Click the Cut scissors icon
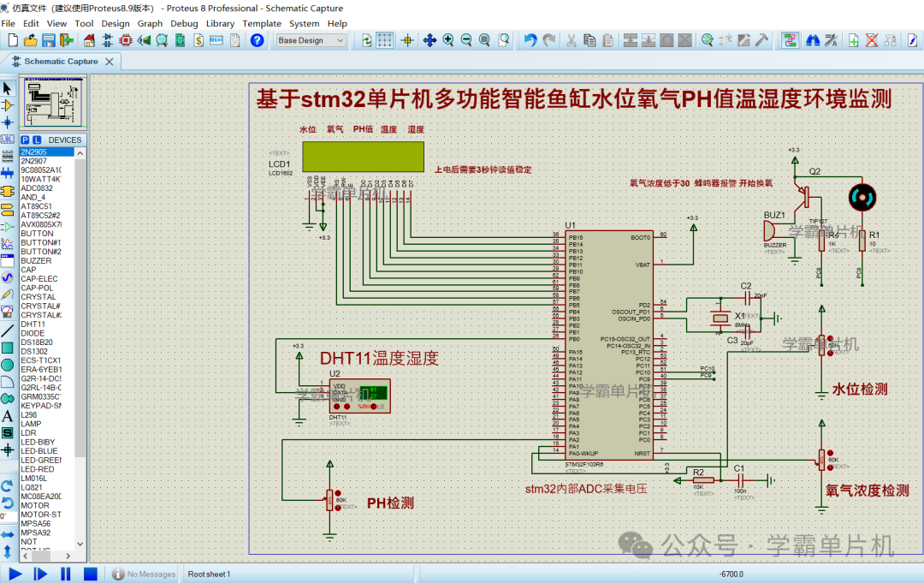This screenshot has width=924, height=583. tap(571, 40)
